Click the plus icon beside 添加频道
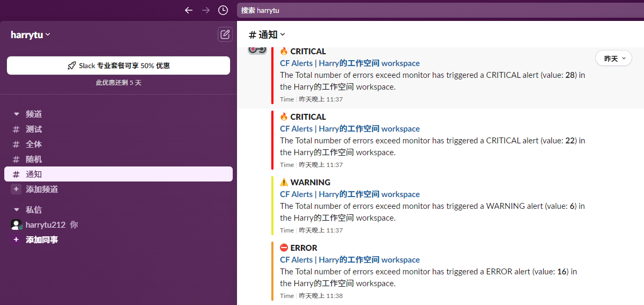 (16, 189)
